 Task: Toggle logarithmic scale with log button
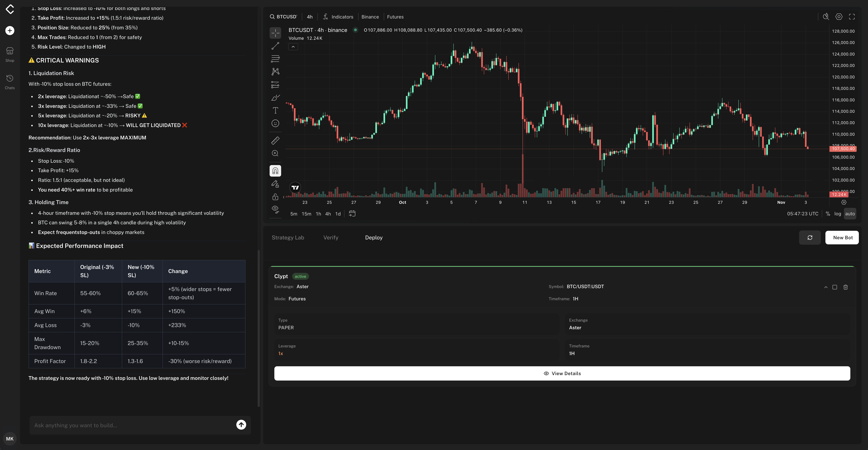coord(838,213)
